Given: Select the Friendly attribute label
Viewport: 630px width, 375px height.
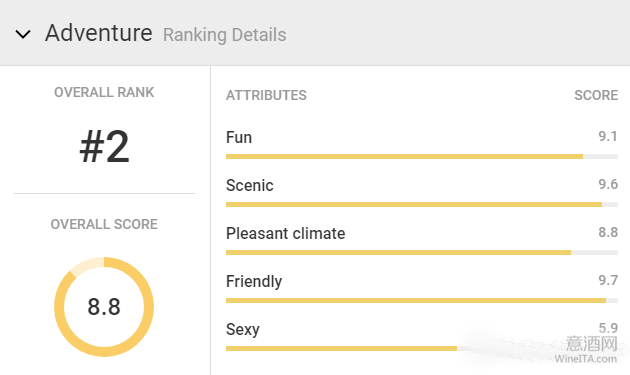Looking at the screenshot, I should pyautogui.click(x=254, y=281).
